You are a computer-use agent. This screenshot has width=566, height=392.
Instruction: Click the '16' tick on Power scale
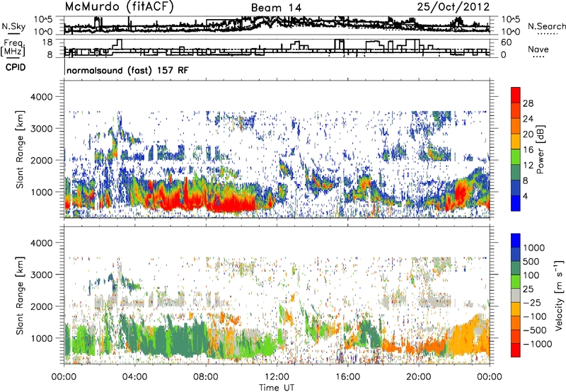click(x=528, y=150)
